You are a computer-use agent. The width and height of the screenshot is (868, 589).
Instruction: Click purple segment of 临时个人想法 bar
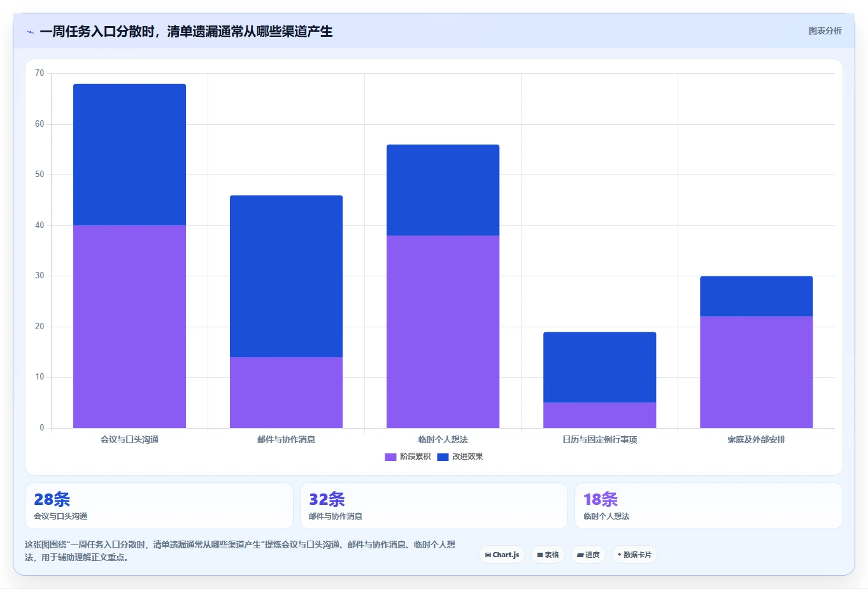[x=443, y=332]
